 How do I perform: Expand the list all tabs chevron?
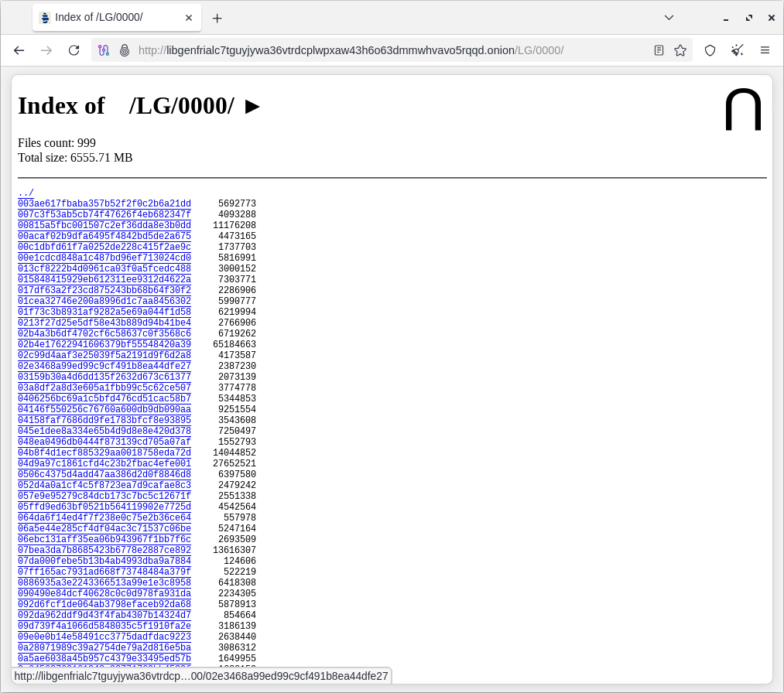click(x=669, y=18)
